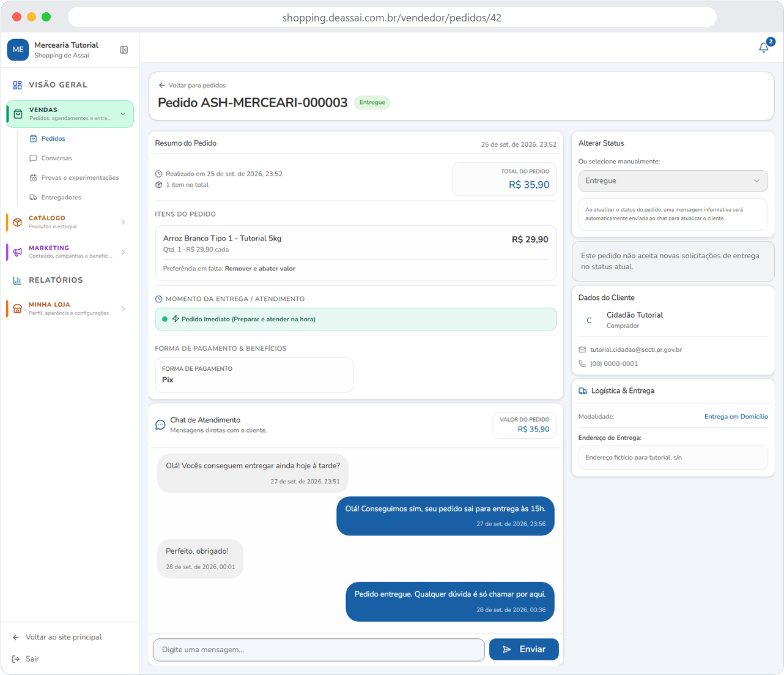The image size is (784, 675).
Task: Click the ME store avatar logo
Action: coord(18,50)
